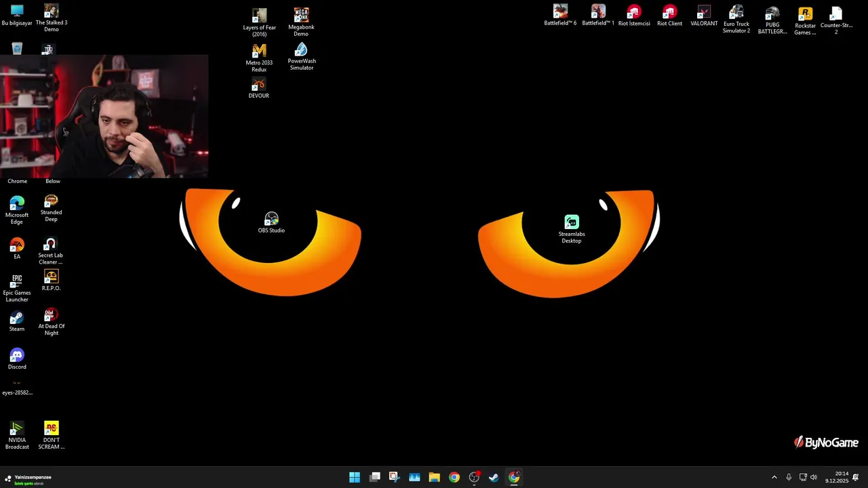Open the volume speaker tray icon

pyautogui.click(x=814, y=477)
